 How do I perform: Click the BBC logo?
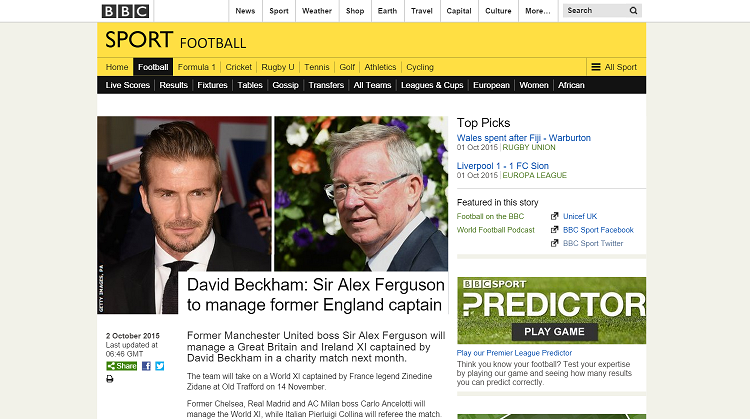[x=125, y=11]
